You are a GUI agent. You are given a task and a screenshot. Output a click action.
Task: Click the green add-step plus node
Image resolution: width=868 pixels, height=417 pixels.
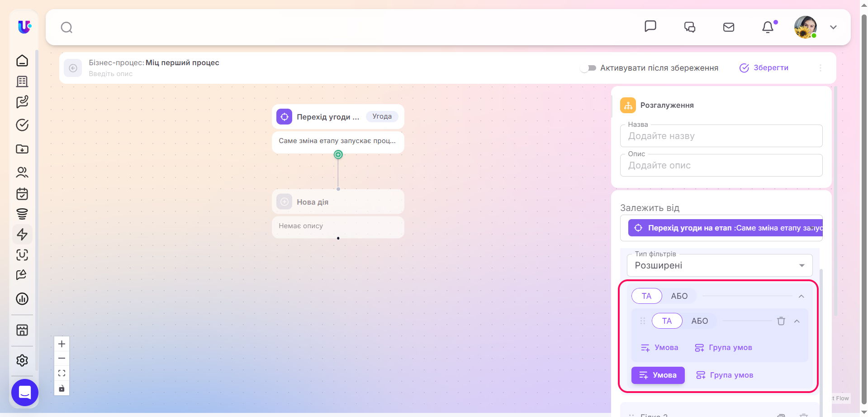[x=338, y=154]
